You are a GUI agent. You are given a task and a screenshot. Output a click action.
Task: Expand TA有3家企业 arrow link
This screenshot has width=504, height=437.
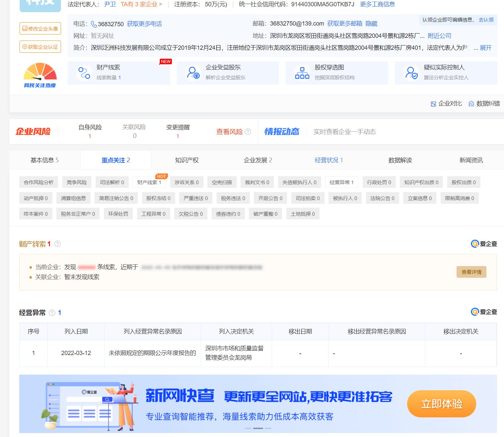(141, 4)
